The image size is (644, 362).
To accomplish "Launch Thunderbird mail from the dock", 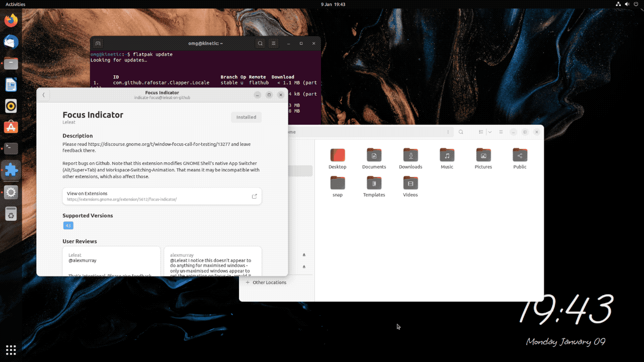I will 11,42.
